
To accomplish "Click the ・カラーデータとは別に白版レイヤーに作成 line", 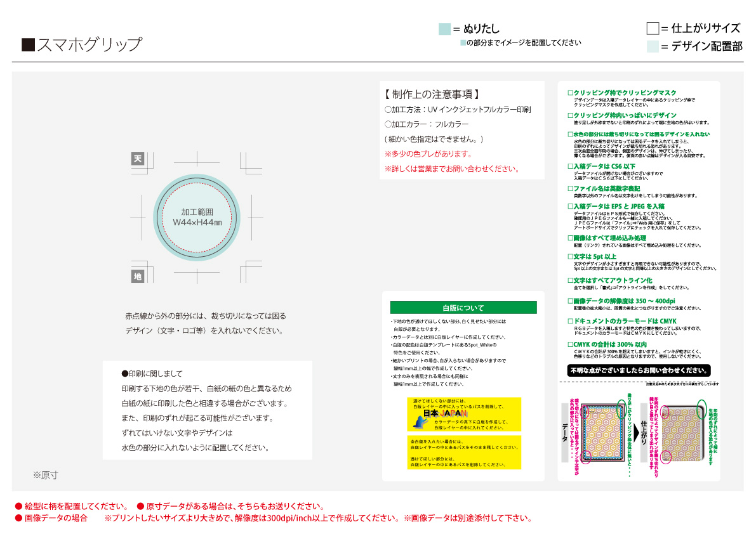I will (x=448, y=337).
